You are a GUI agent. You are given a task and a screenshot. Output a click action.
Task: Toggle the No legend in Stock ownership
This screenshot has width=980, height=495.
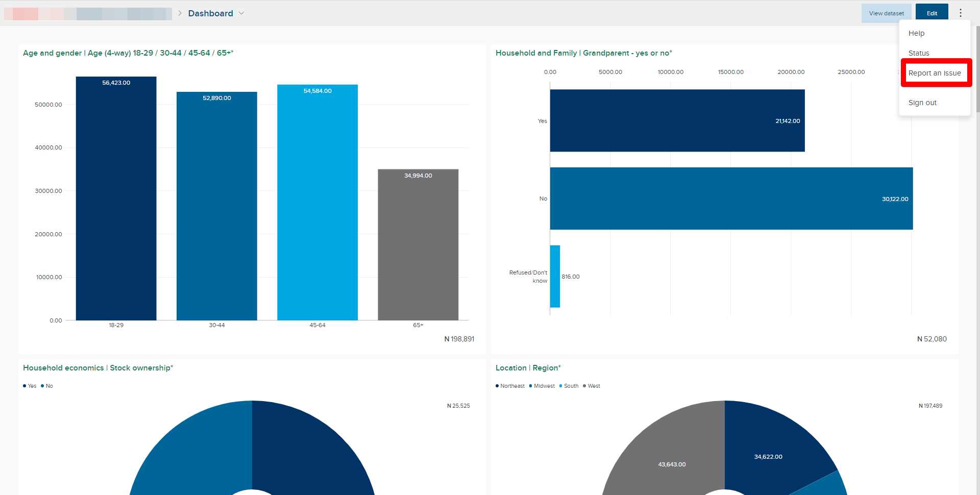point(47,386)
